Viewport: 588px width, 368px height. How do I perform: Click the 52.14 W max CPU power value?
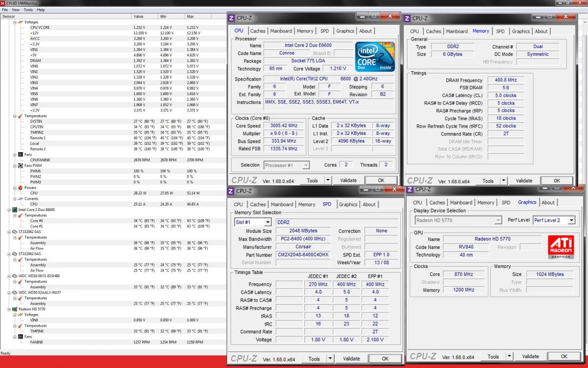(193, 193)
